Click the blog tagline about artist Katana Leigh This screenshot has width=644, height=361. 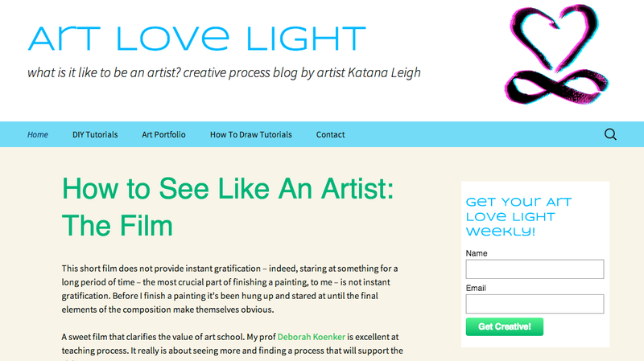pyautogui.click(x=224, y=72)
